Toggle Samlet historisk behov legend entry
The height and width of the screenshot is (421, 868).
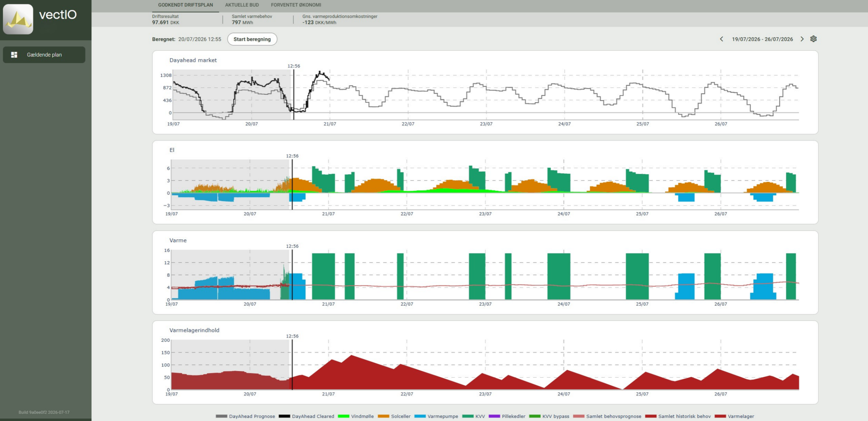coord(678,416)
